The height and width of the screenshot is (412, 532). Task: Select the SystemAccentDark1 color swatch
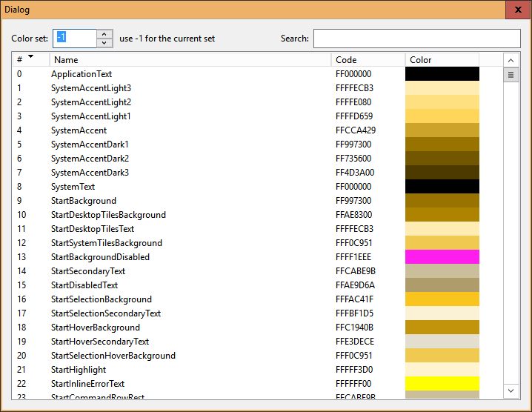pos(442,144)
